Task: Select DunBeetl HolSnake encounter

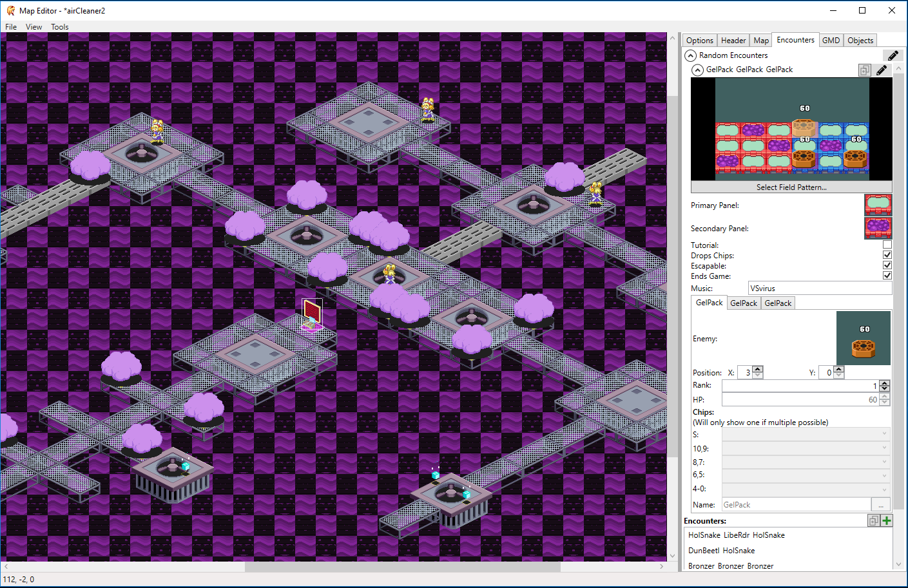Action: tap(721, 551)
